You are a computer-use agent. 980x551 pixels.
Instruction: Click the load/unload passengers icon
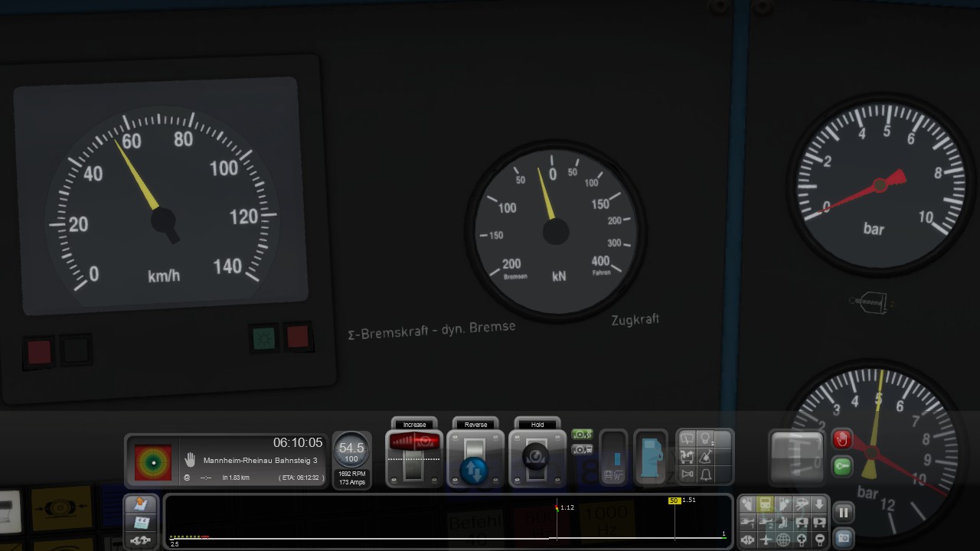coord(687,457)
